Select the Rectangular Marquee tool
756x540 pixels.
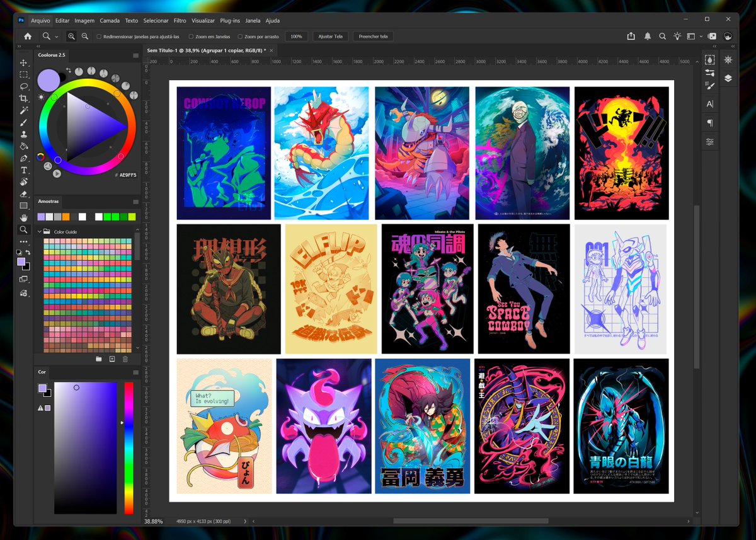23,74
